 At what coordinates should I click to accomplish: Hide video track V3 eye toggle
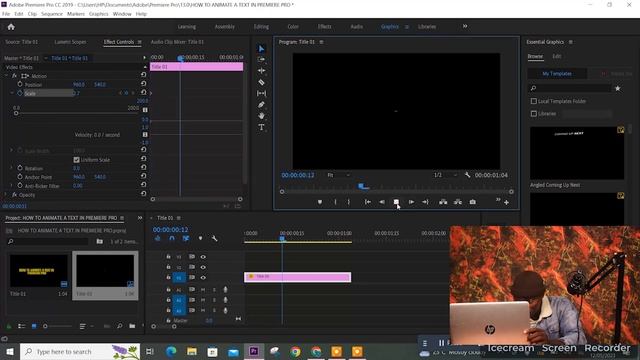pyautogui.click(x=203, y=257)
